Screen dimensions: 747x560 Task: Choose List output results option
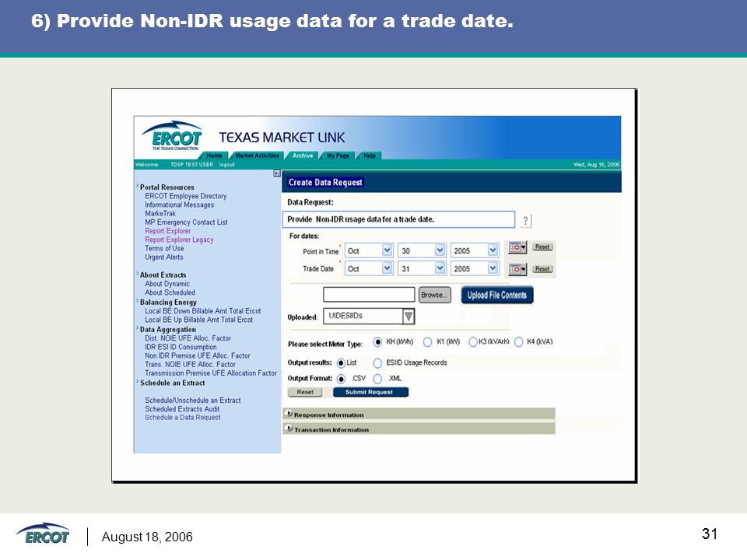pos(341,363)
